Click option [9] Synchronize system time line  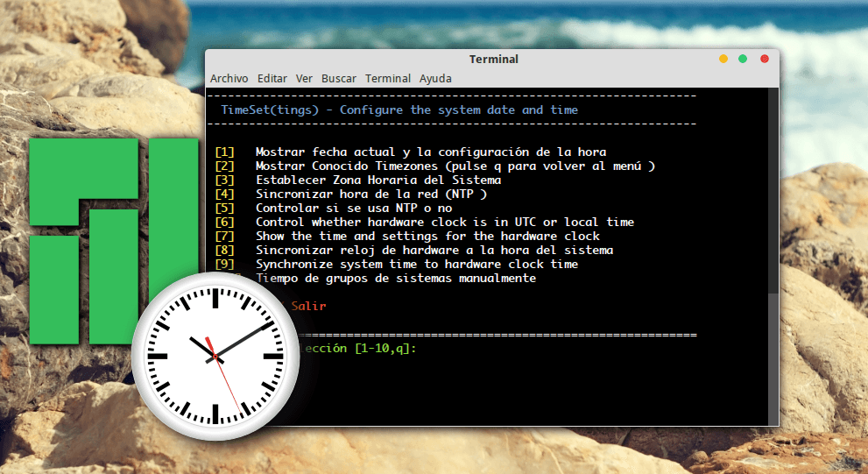point(397,264)
